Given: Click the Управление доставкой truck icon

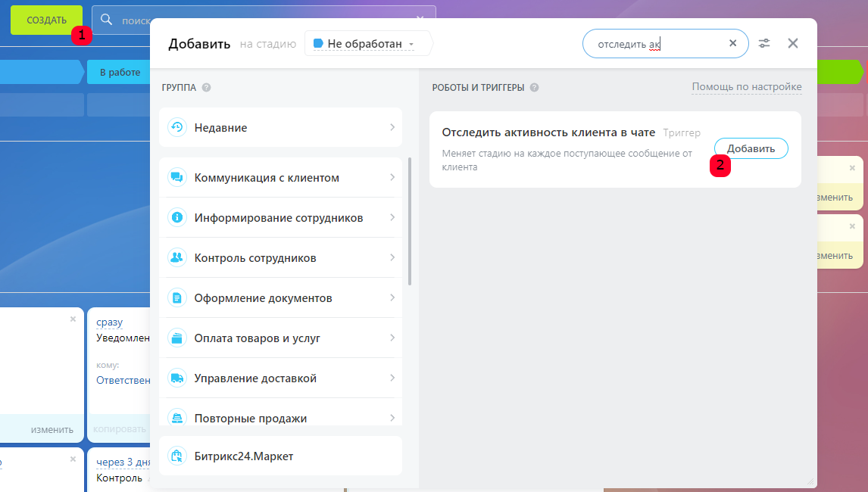Looking at the screenshot, I should [176, 378].
